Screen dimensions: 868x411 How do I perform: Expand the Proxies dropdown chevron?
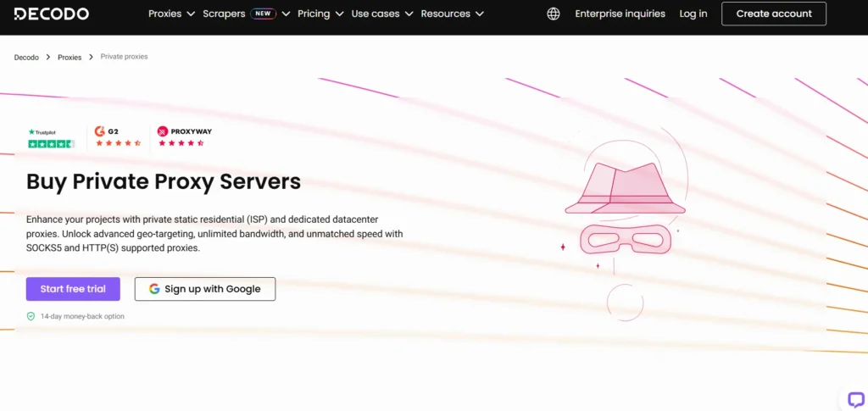tap(191, 14)
